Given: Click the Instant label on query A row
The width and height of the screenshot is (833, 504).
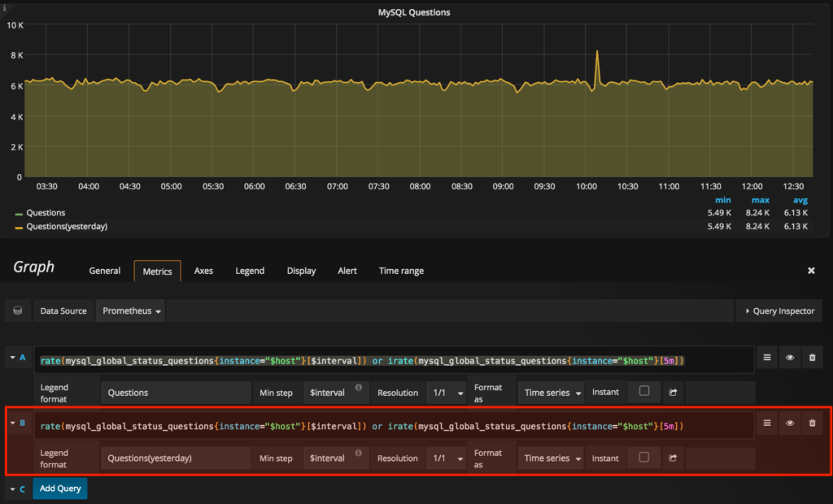Looking at the screenshot, I should (x=606, y=392).
